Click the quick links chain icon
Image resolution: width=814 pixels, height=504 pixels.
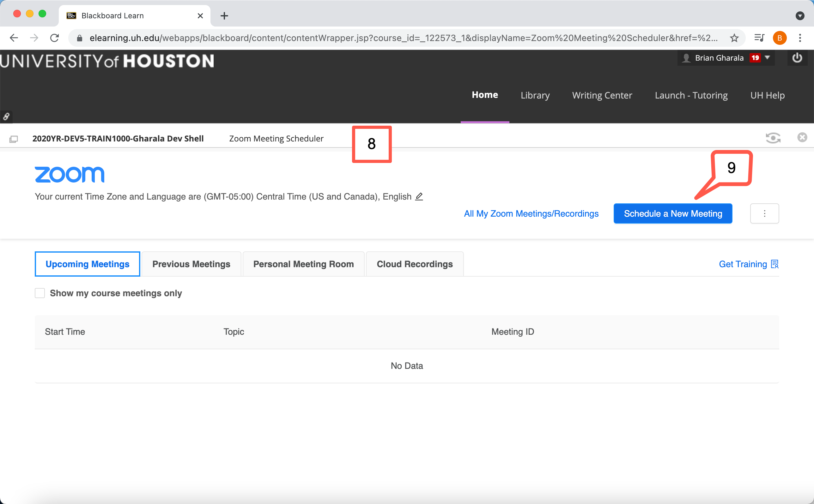[x=6, y=117]
